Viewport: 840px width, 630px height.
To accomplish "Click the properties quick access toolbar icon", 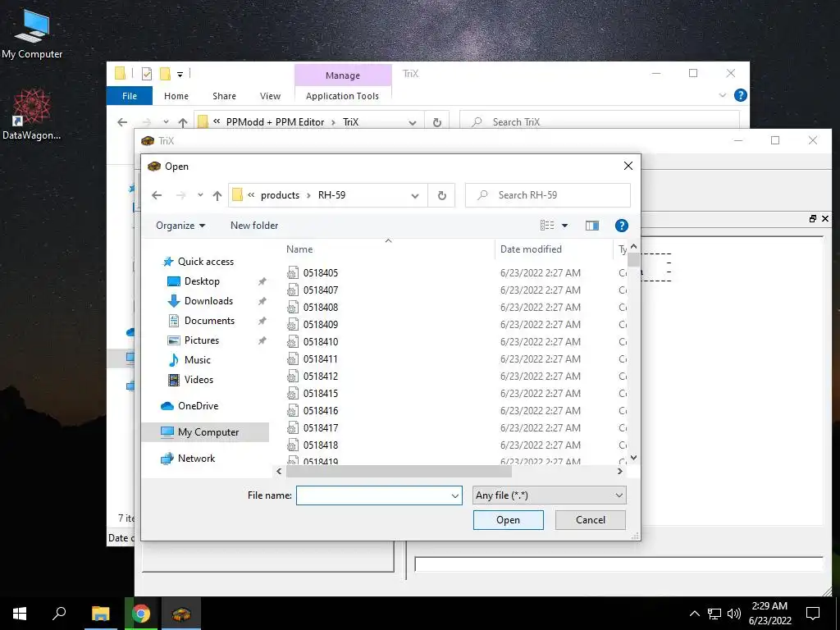I will (x=146, y=74).
